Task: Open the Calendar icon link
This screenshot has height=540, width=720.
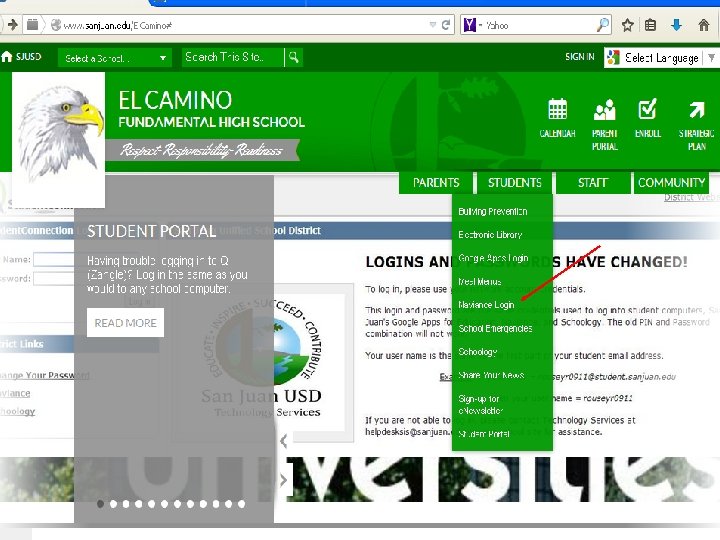Action: pyautogui.click(x=557, y=118)
